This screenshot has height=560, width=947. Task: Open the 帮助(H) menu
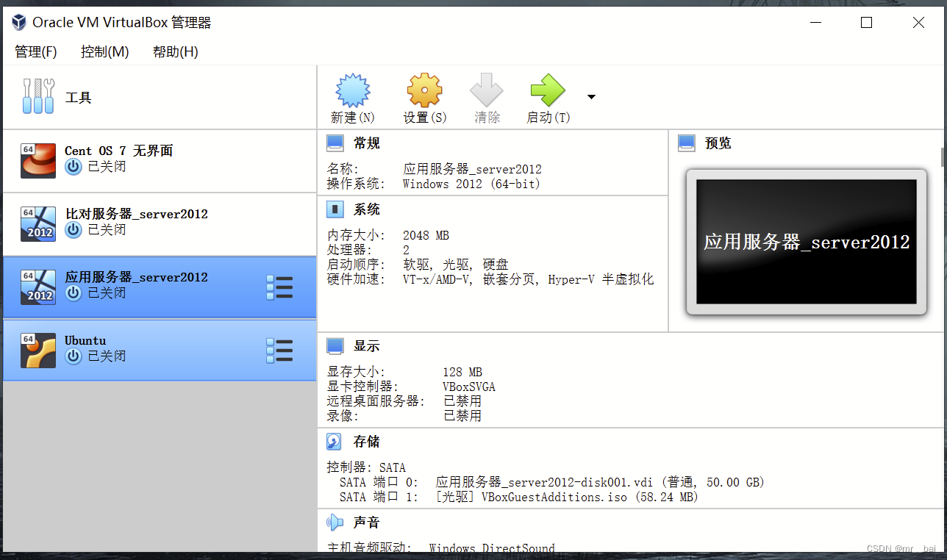[x=174, y=51]
